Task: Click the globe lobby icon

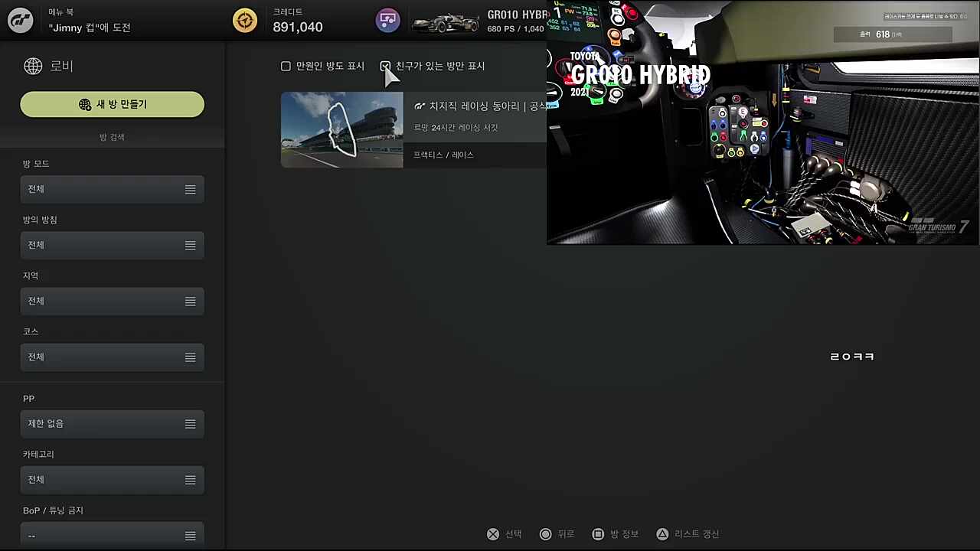Action: point(33,66)
